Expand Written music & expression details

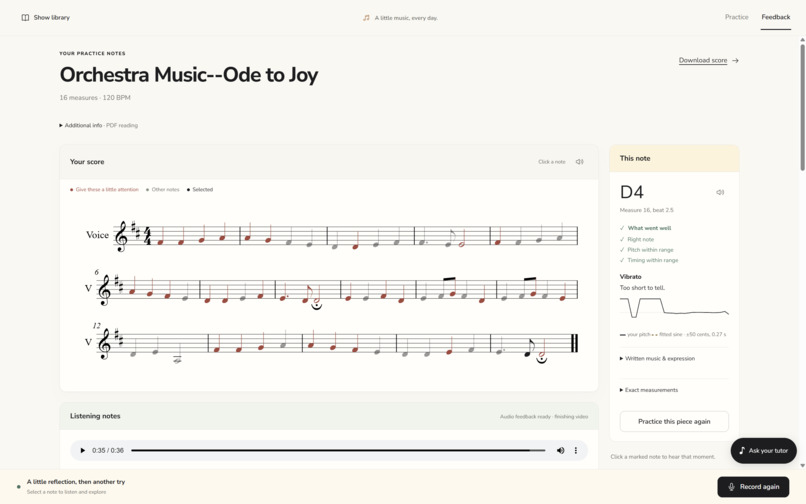tap(657, 358)
